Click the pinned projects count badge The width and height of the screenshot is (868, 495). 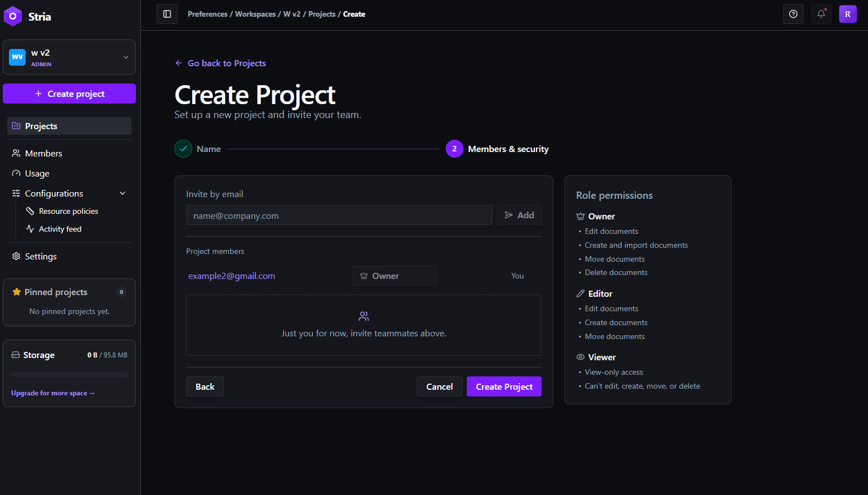121,292
